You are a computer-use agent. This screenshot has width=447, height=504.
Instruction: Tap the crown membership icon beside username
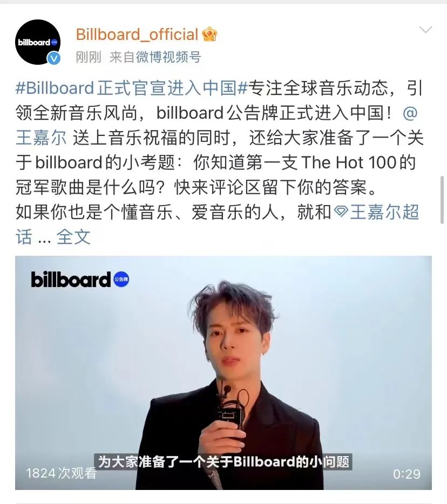(x=209, y=34)
